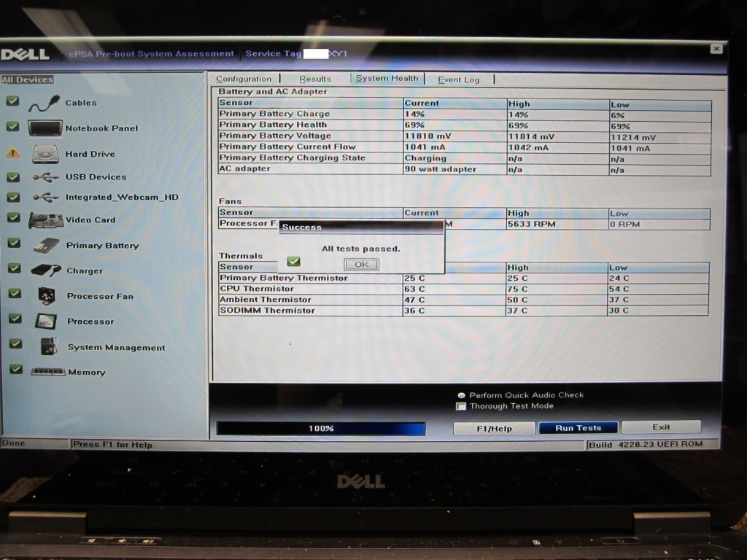The image size is (747, 560).
Task: Open the Configuration tab
Action: [244, 79]
